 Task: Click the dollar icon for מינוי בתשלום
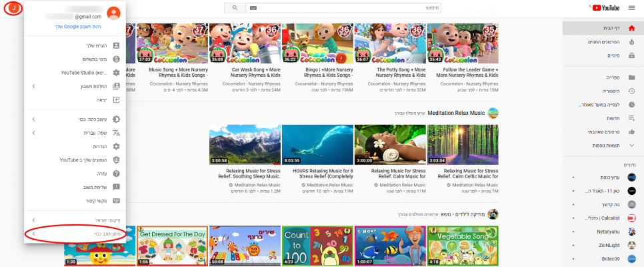click(x=116, y=59)
